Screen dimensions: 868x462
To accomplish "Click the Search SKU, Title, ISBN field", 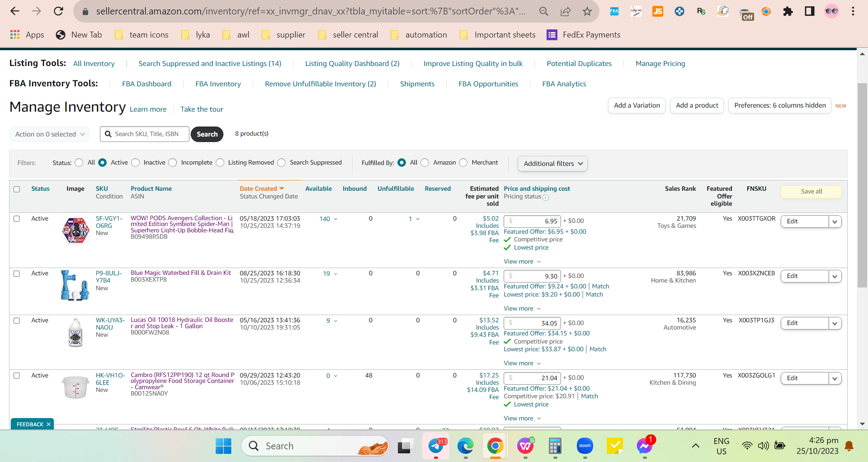I will [145, 134].
